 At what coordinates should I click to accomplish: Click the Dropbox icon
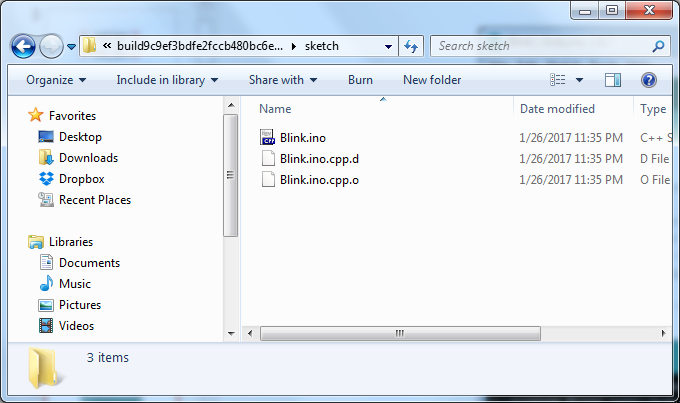click(46, 179)
